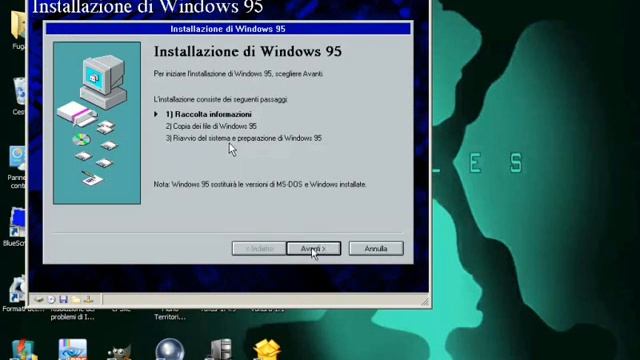This screenshot has height=360, width=640.
Task: Click the large white 'Installazione di Windows 95' heading
Action: pos(147,7)
